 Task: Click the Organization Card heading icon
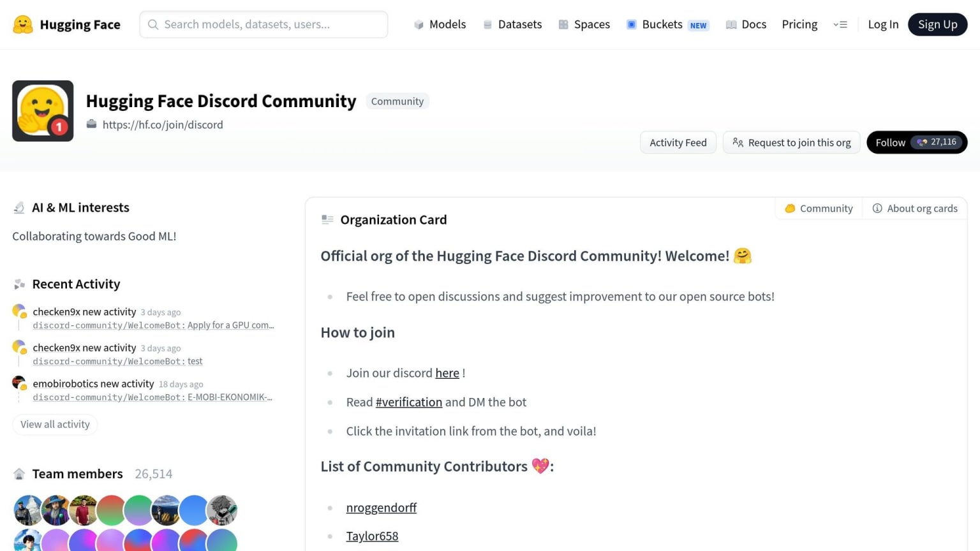(327, 219)
